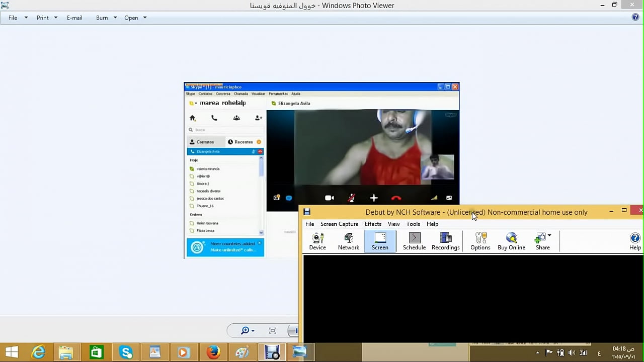Select Screen capture mode in Debut
This screenshot has width=644, height=362.
(380, 241)
